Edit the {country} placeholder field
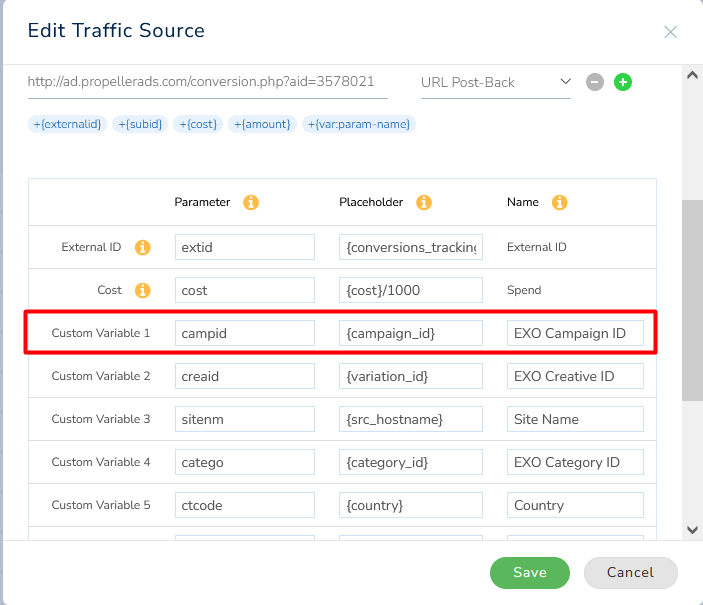The height and width of the screenshot is (605, 703). (411, 505)
